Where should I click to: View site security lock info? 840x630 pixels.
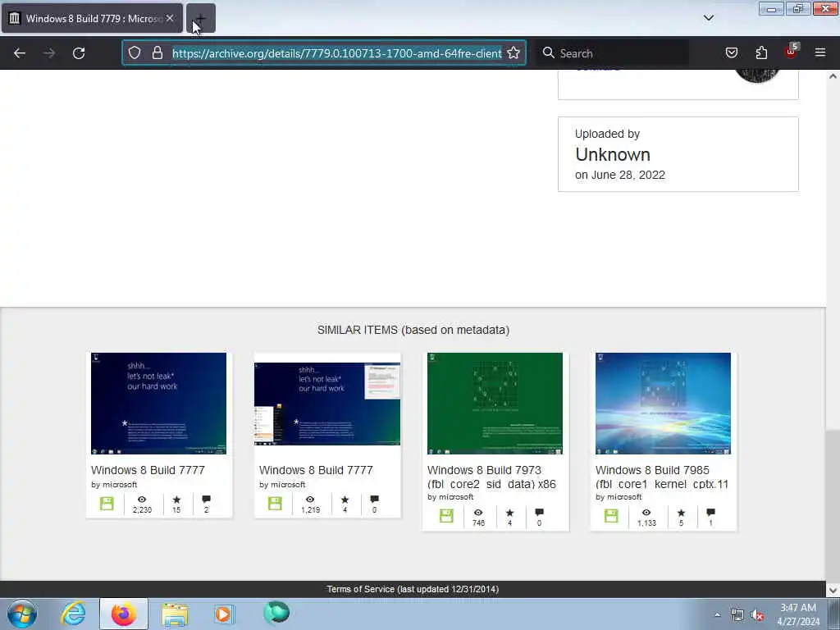point(157,53)
